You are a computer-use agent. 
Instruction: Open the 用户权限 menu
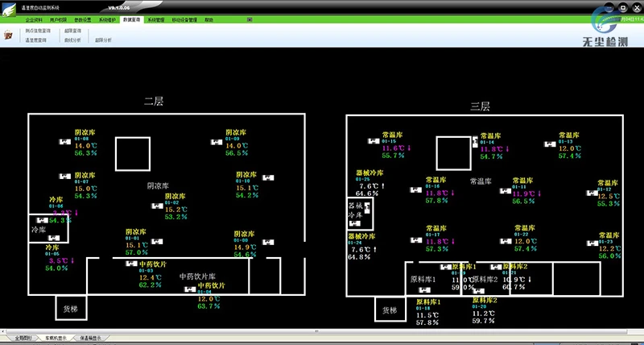click(60, 18)
